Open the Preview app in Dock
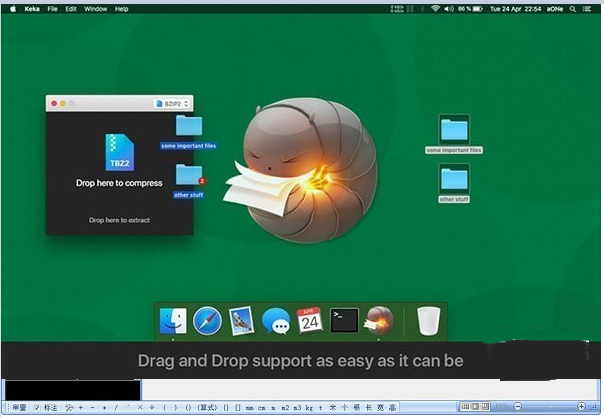Screen dimensions: 604x418 242,321
